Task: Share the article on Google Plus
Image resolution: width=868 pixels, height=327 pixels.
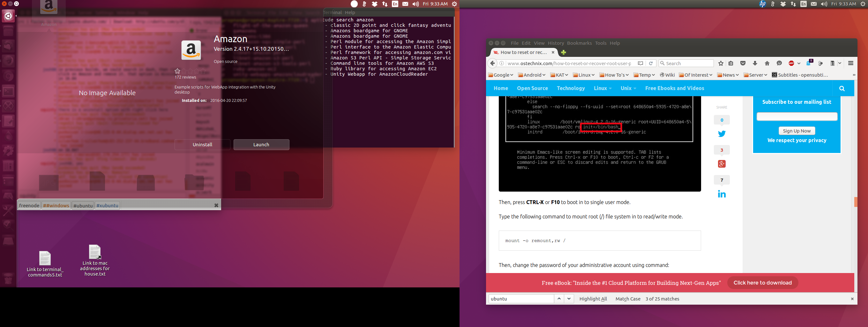Action: coord(722,164)
